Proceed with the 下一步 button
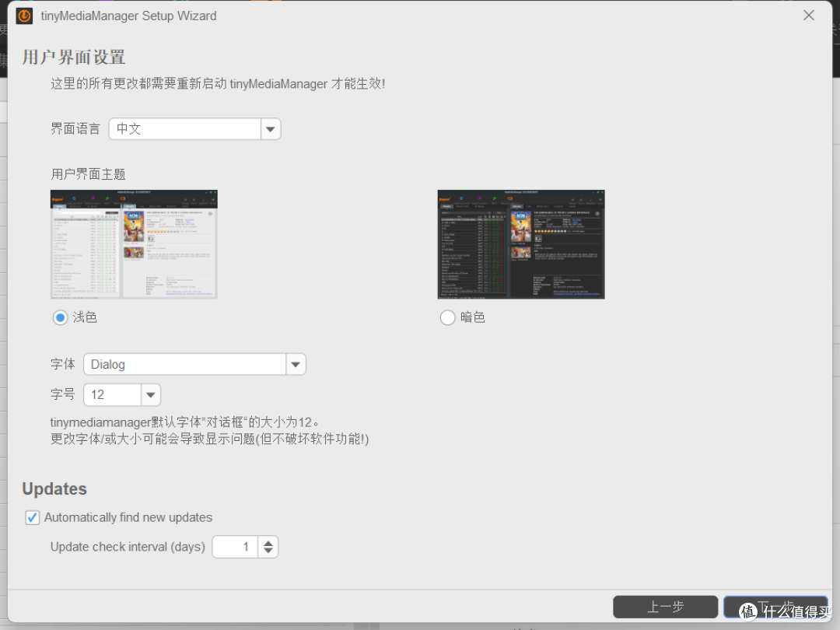This screenshot has height=630, width=840. coord(775,607)
